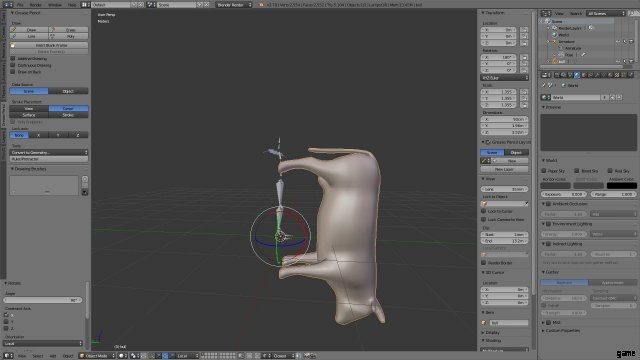Screen dimensions: 640x360
Task: Open the viewport shading selector sphere icon
Action: pos(122,356)
